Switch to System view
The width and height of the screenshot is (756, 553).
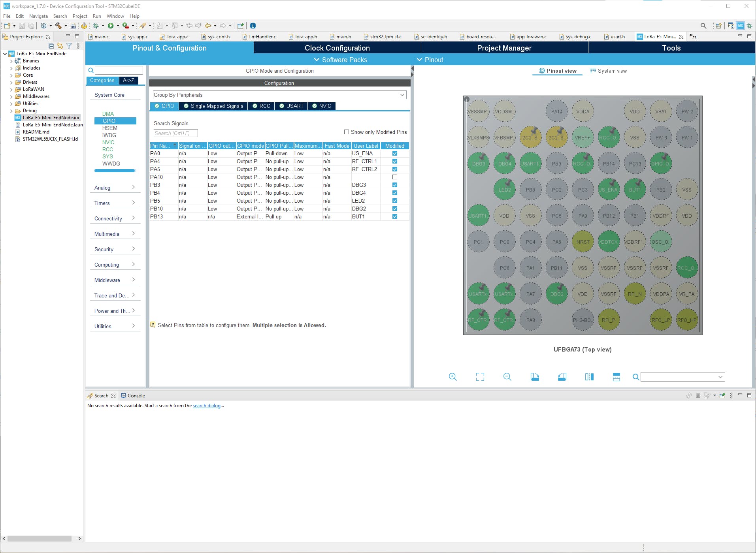coord(609,71)
